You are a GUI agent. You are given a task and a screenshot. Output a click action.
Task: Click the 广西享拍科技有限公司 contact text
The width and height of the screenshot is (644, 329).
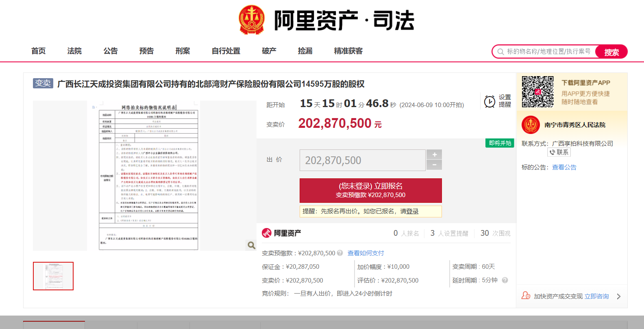(583, 143)
